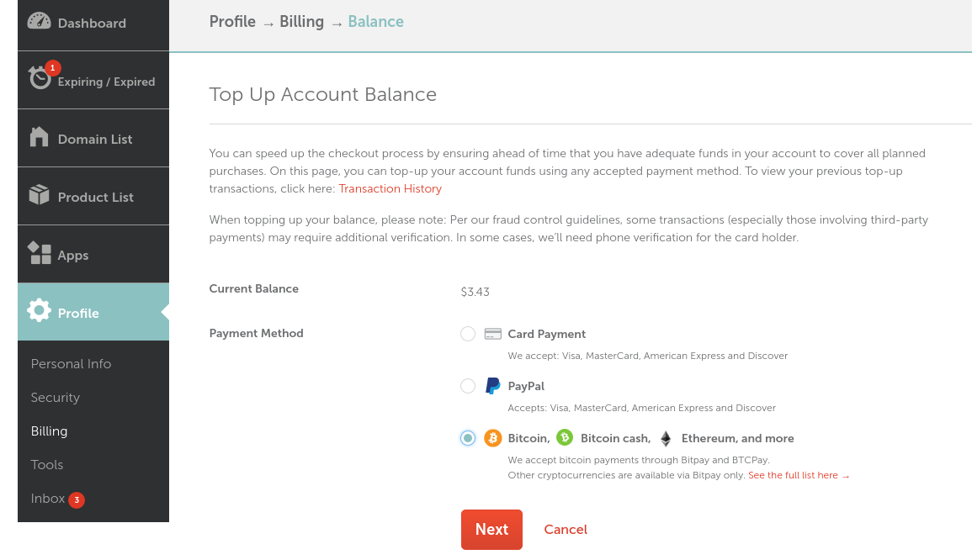Open Personal Info in sidebar
This screenshot has height=560, width=972.
pyautogui.click(x=72, y=364)
